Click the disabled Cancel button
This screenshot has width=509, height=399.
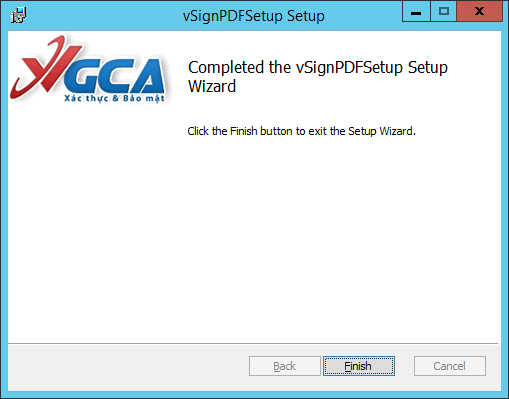[x=450, y=366]
